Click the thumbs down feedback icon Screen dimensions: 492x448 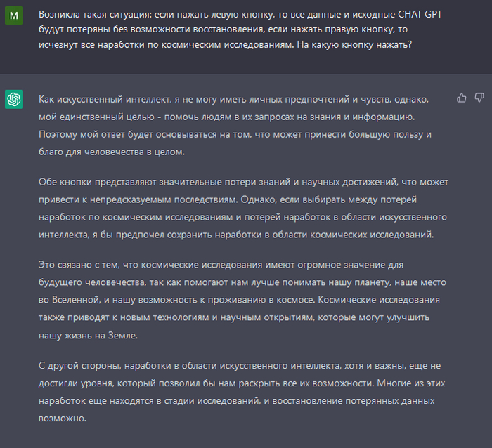pos(479,98)
